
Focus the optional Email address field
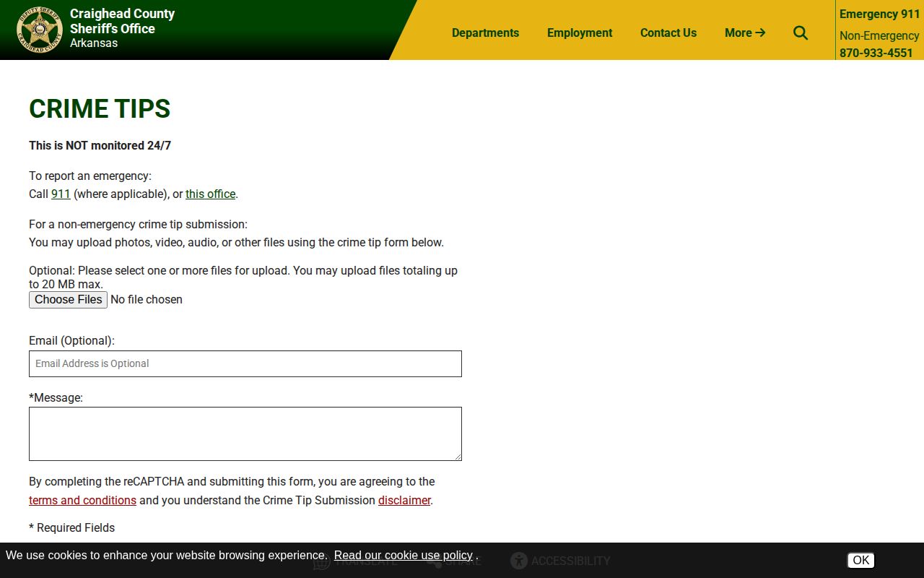245,363
